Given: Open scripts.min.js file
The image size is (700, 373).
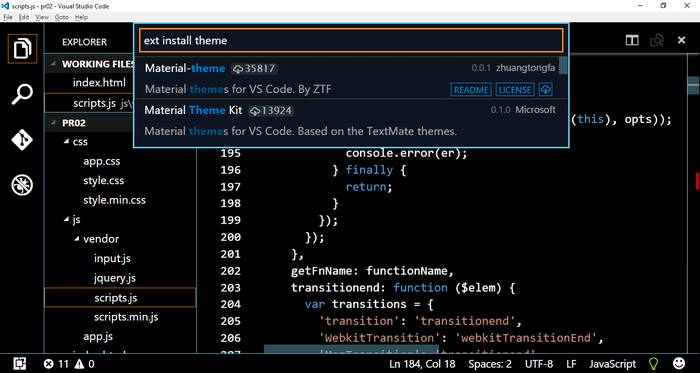Looking at the screenshot, I should tap(126, 317).
